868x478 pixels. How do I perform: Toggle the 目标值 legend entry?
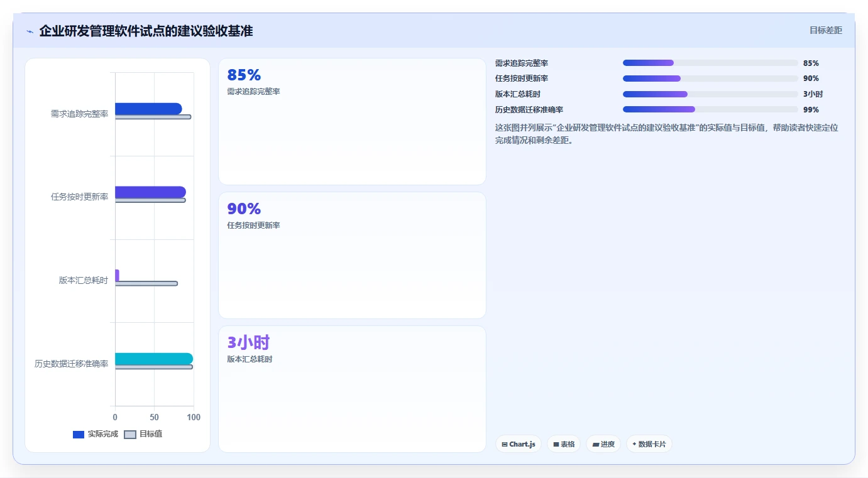pos(143,434)
